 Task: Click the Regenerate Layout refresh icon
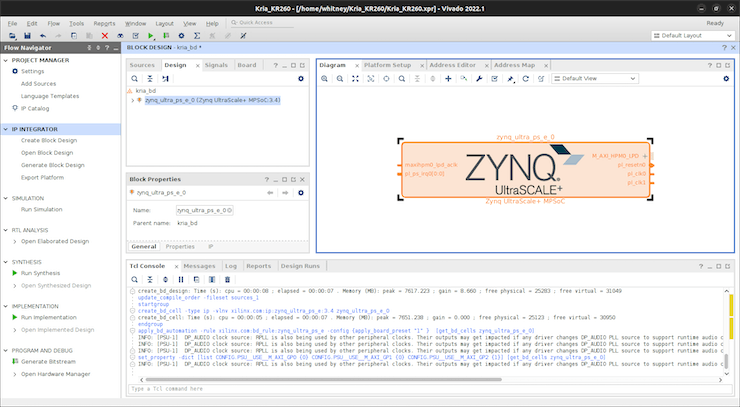tap(525, 79)
